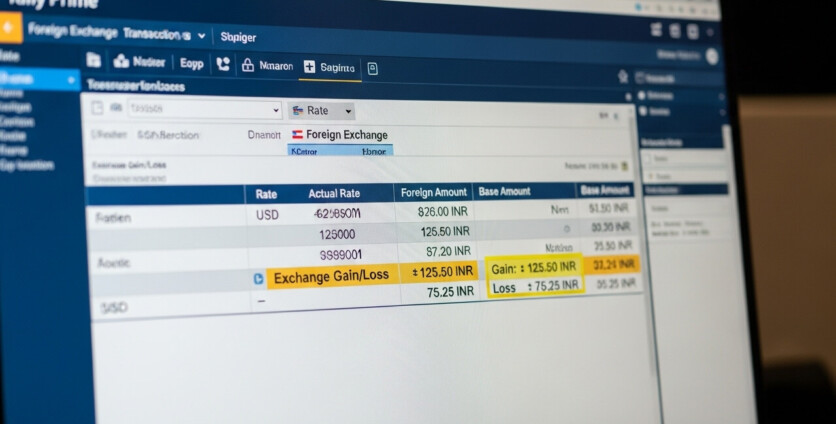Select the light-blue bar under Foreign Exchange
The height and width of the screenshot is (424, 836).
pos(340,150)
